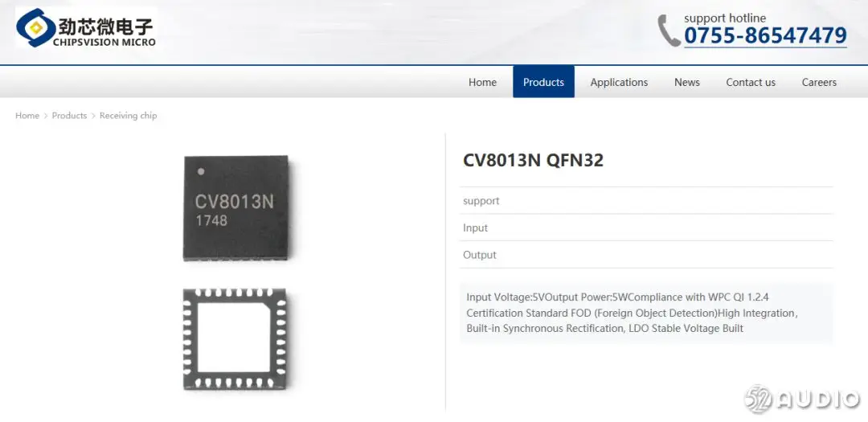Click the support hotline phone icon
Viewport: 868px width, 422px height.
[x=669, y=31]
